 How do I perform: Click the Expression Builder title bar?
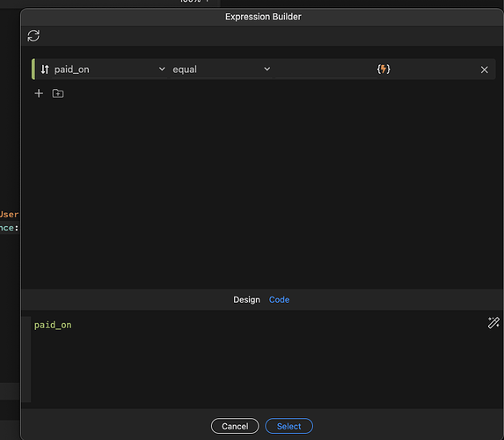click(263, 17)
